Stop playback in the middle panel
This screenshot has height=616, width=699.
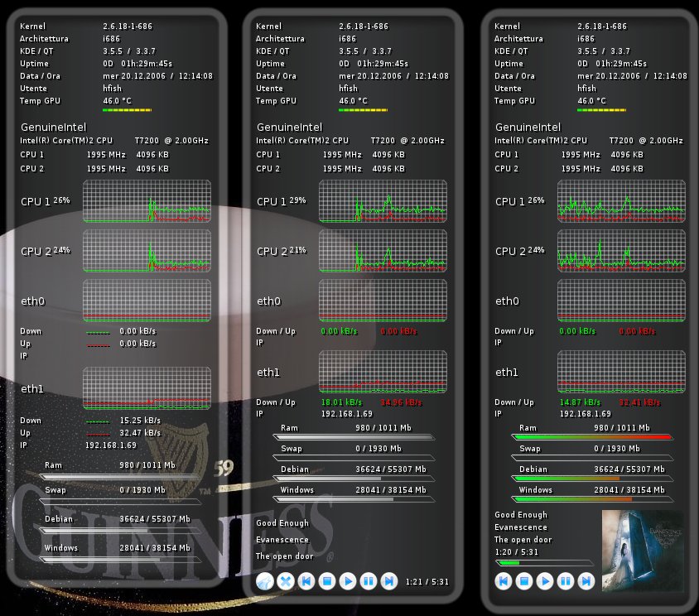[x=327, y=581]
